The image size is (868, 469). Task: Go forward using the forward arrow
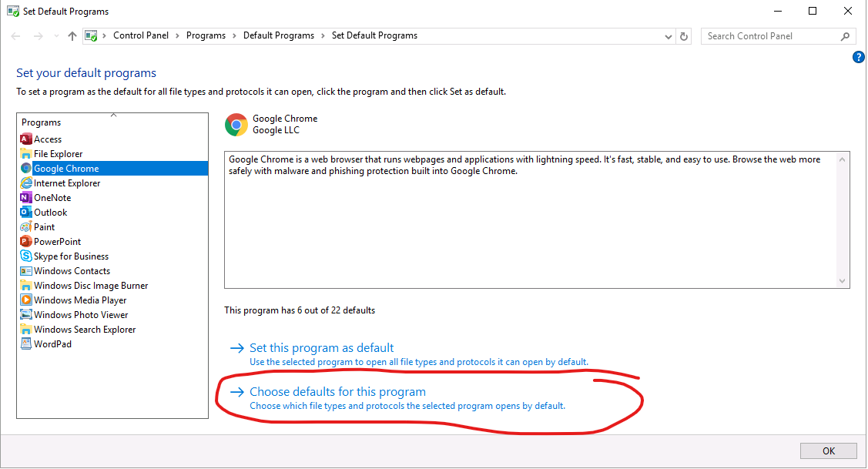[x=38, y=36]
